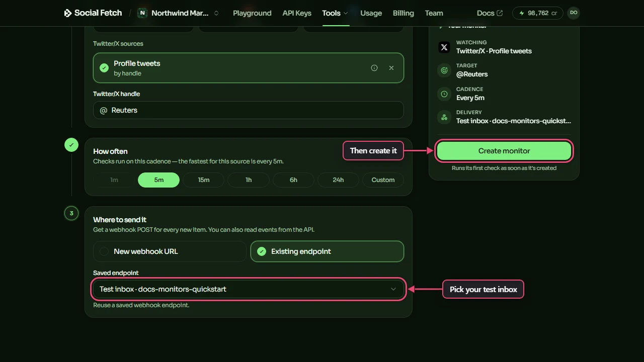Click the 'Every 5m' cadence text
This screenshot has height=362, width=644.
click(470, 98)
